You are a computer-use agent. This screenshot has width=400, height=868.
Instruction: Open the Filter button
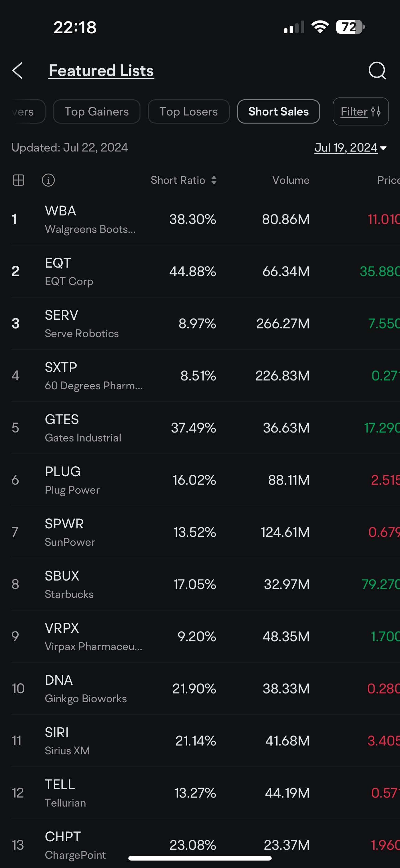[x=361, y=111]
